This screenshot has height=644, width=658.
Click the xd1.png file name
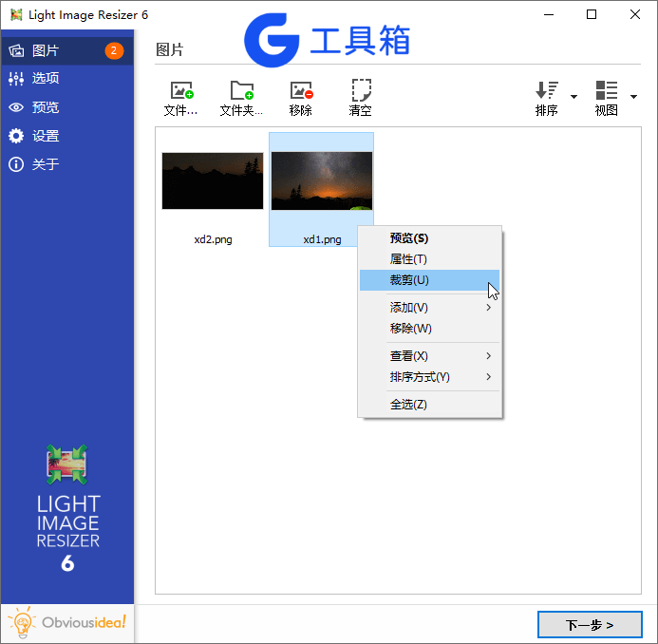point(322,239)
